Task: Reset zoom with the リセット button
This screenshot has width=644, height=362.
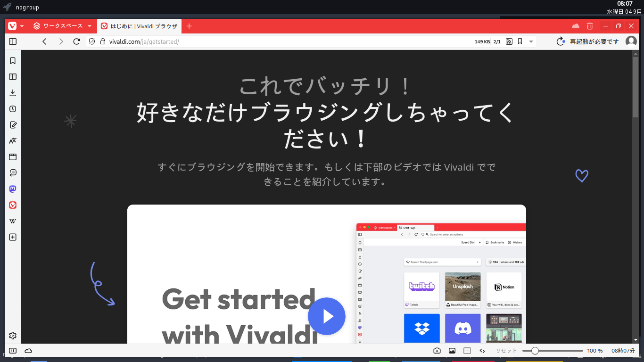Action: click(506, 351)
